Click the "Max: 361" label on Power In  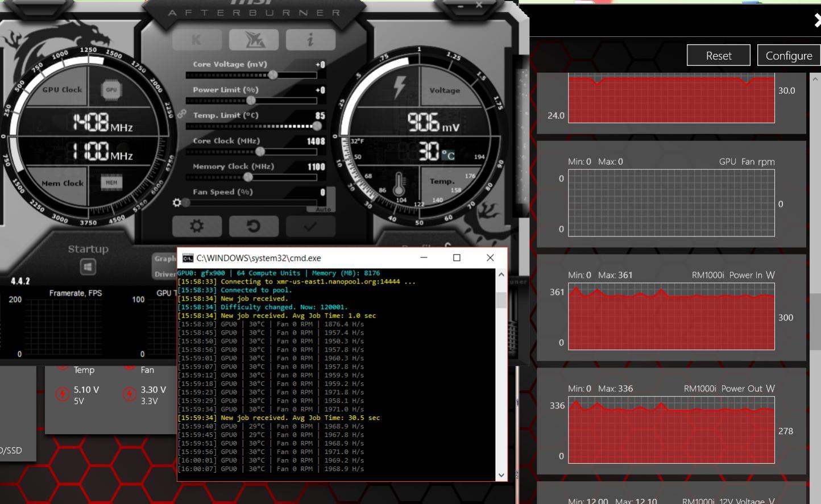click(x=615, y=275)
